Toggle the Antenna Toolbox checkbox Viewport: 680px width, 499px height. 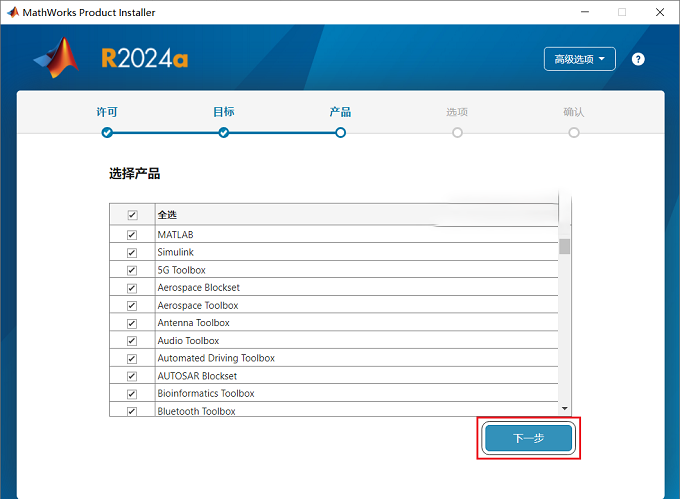tap(132, 323)
